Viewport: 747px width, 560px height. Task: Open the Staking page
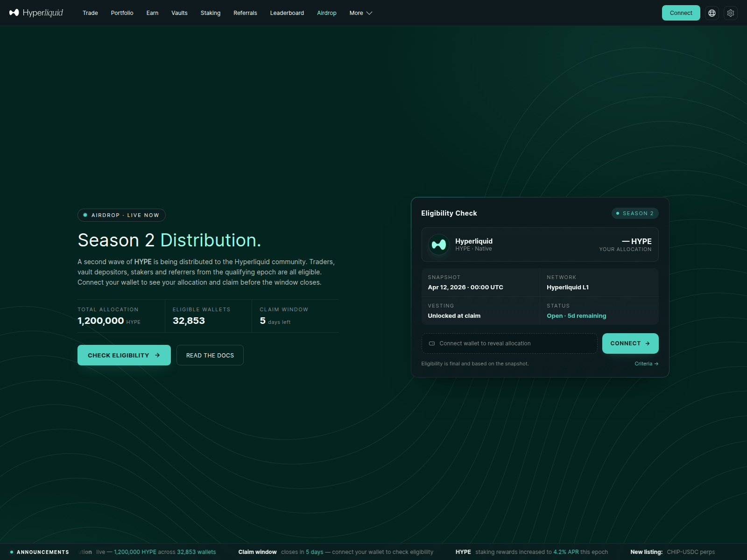coord(211,13)
